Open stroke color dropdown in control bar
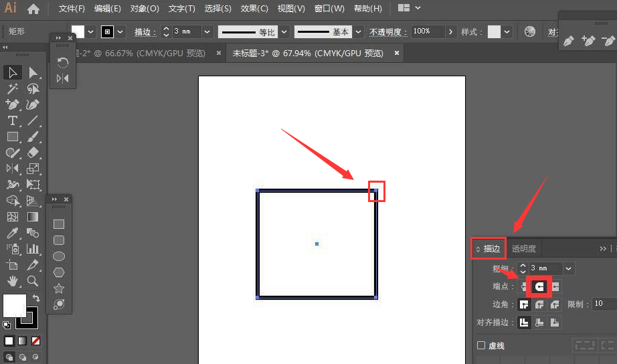This screenshot has height=364, width=617. [x=120, y=32]
